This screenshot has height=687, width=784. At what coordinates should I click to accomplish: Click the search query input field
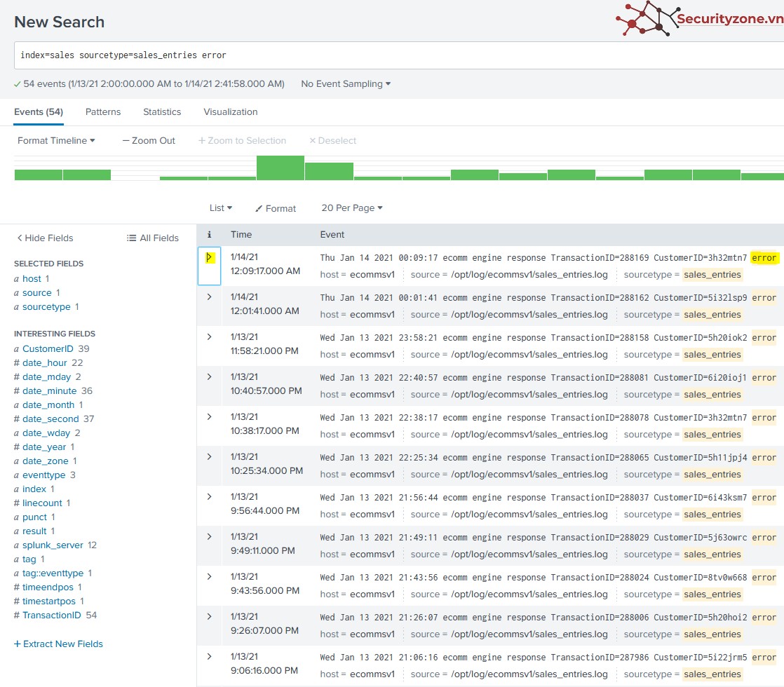point(399,55)
